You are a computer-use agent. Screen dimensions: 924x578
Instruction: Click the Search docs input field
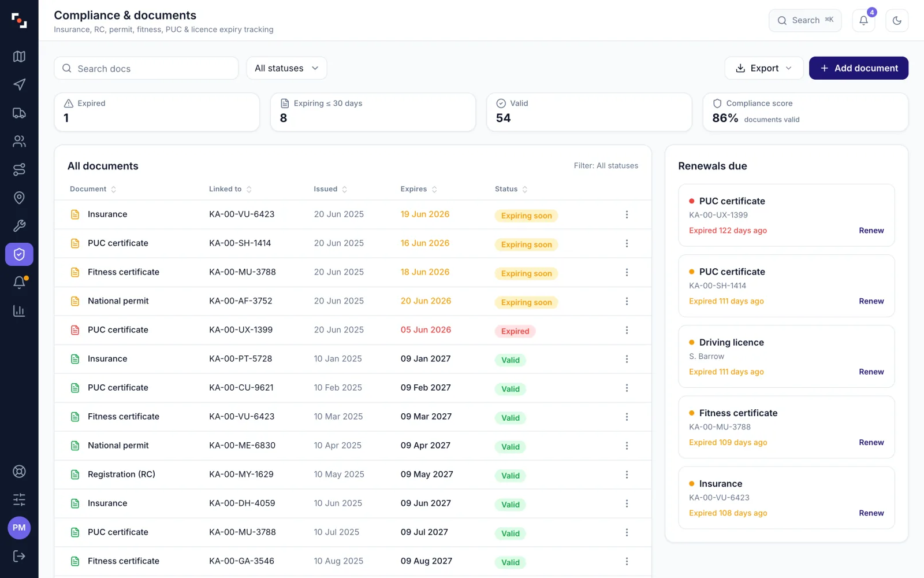(146, 68)
